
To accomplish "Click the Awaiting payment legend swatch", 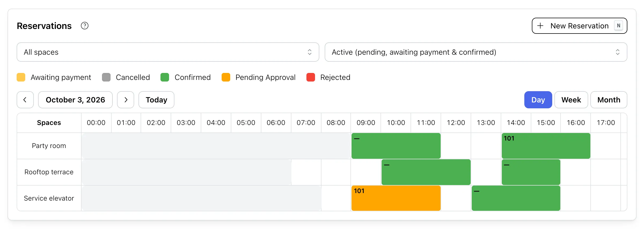I will click(x=21, y=77).
